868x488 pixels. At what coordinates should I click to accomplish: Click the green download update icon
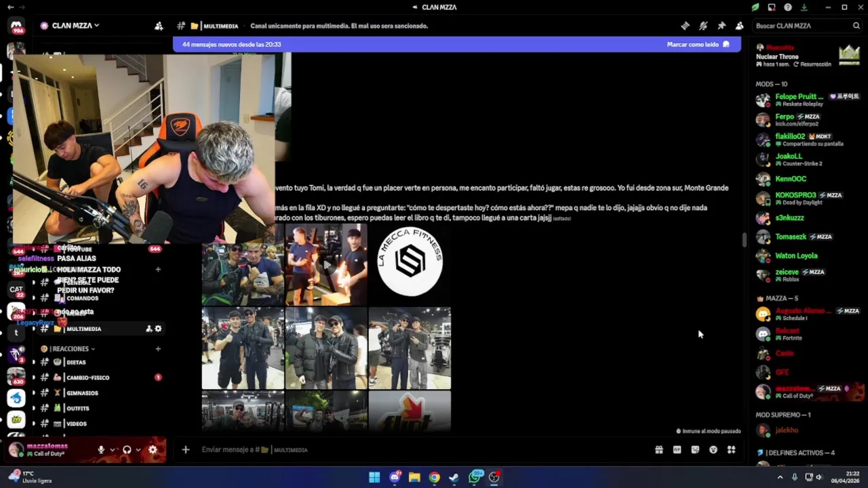(804, 7)
